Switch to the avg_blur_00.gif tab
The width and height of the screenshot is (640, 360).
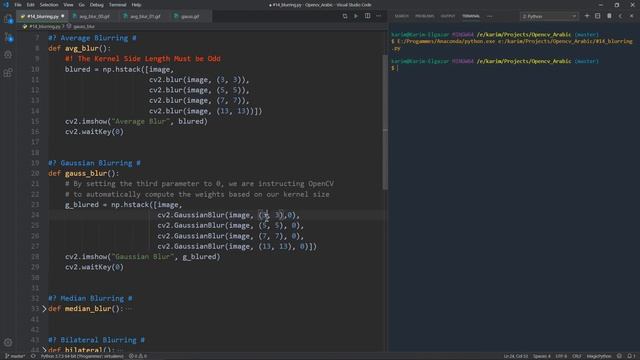94,16
